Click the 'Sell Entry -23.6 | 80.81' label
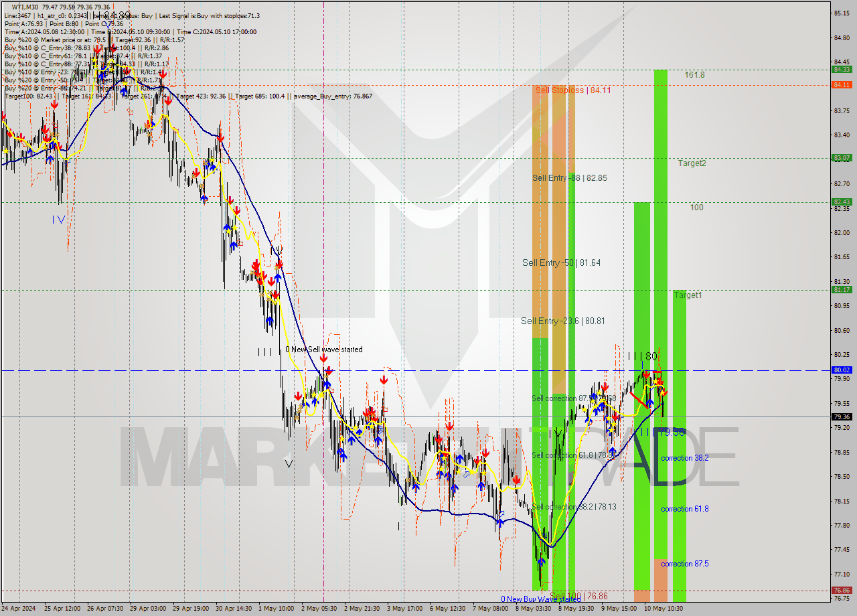 (x=563, y=321)
